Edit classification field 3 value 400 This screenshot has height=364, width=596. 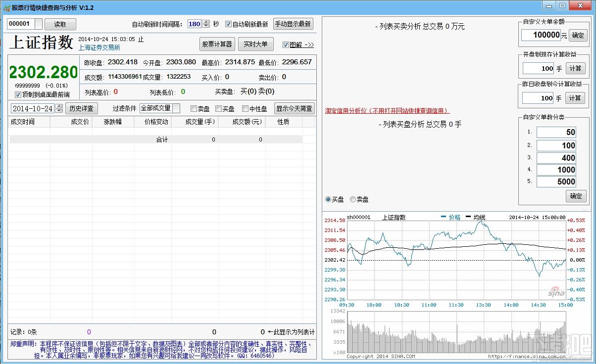pyautogui.click(x=556, y=158)
